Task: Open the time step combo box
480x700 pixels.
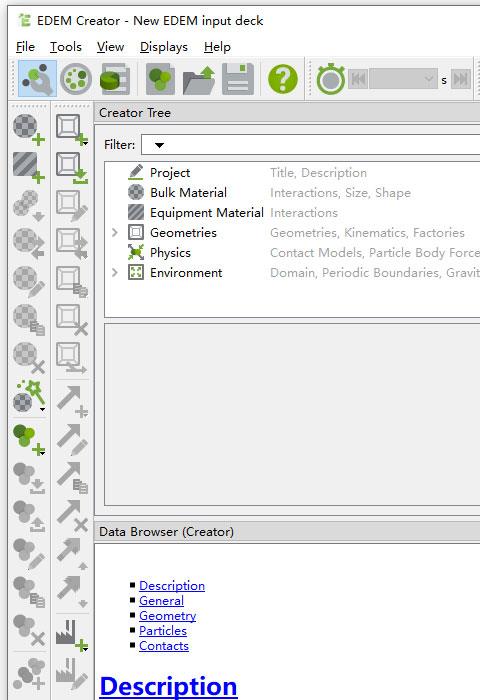Action: click(x=404, y=79)
